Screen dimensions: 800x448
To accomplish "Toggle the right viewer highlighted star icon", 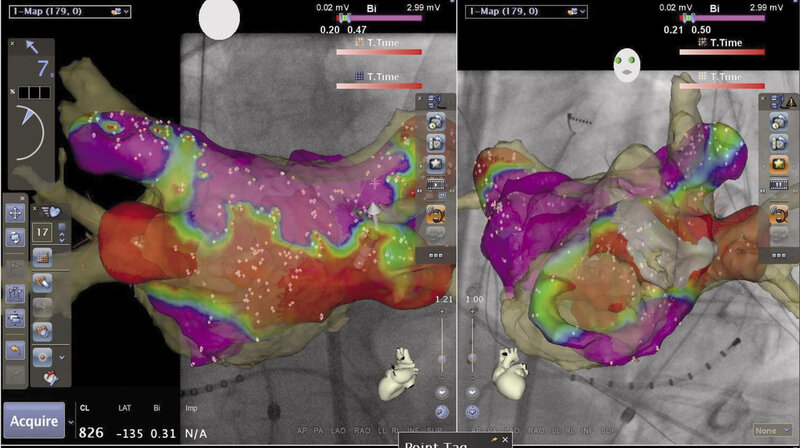I will click(x=779, y=164).
